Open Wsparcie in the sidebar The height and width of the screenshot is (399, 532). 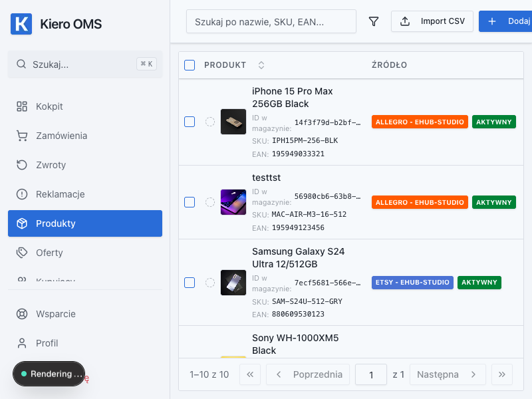click(85, 314)
